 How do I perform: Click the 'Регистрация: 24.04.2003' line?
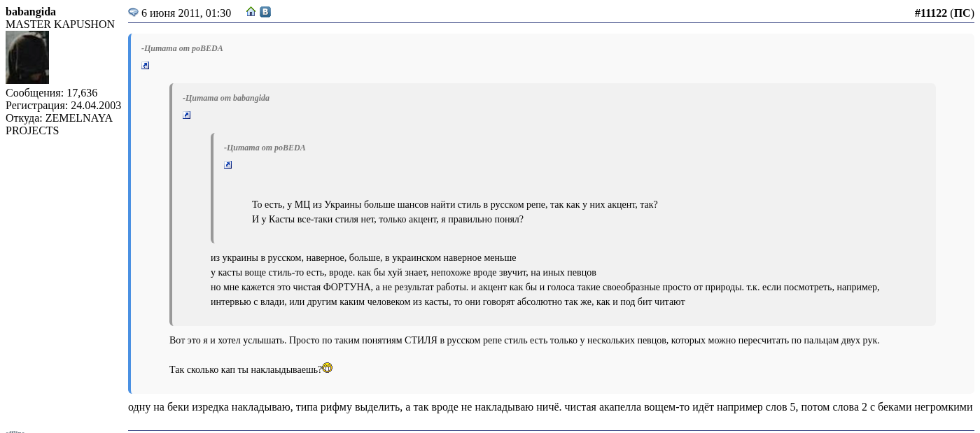(x=63, y=106)
